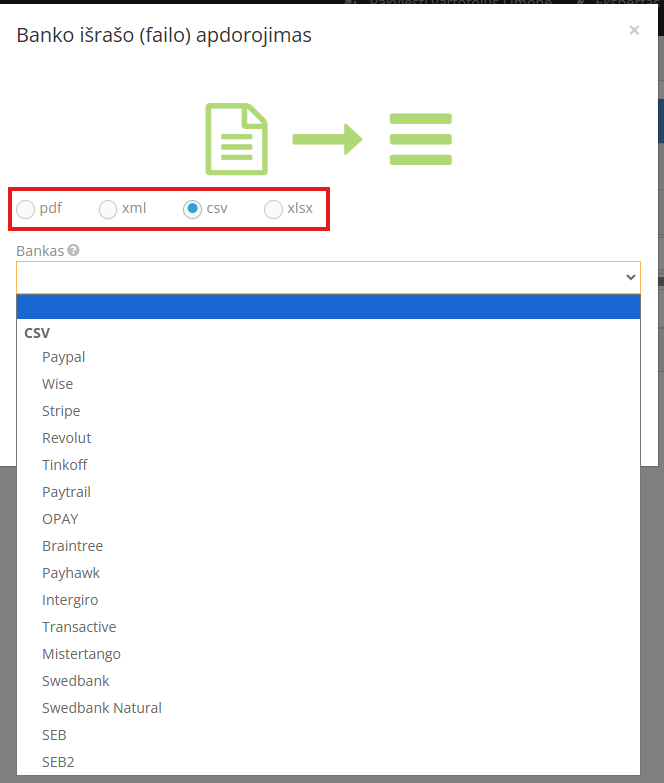Click the dialog title Banko išrašo apdorojimas
The image size is (664, 783).
coord(164,35)
